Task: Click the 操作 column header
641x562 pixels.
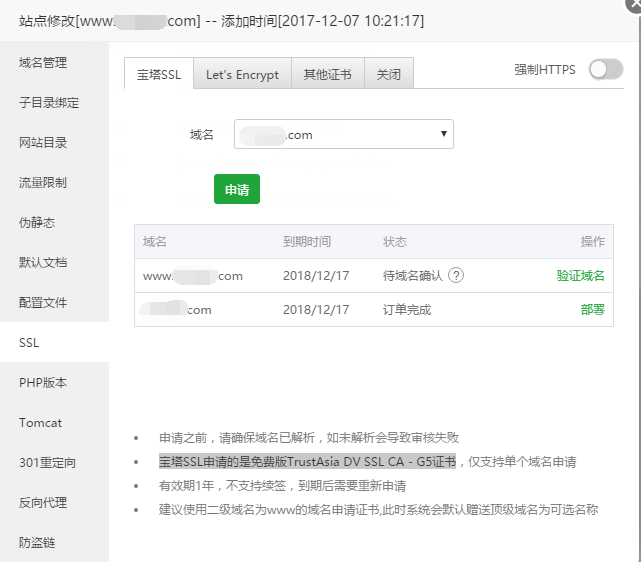Action: [592, 242]
